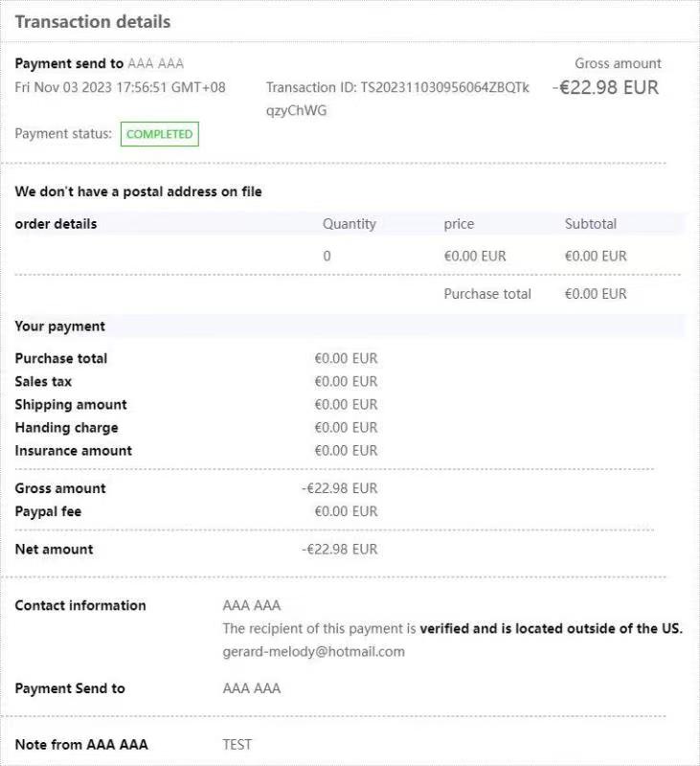Image resolution: width=700 pixels, height=766 pixels.
Task: Click the postal address notice text
Action: coord(138,191)
